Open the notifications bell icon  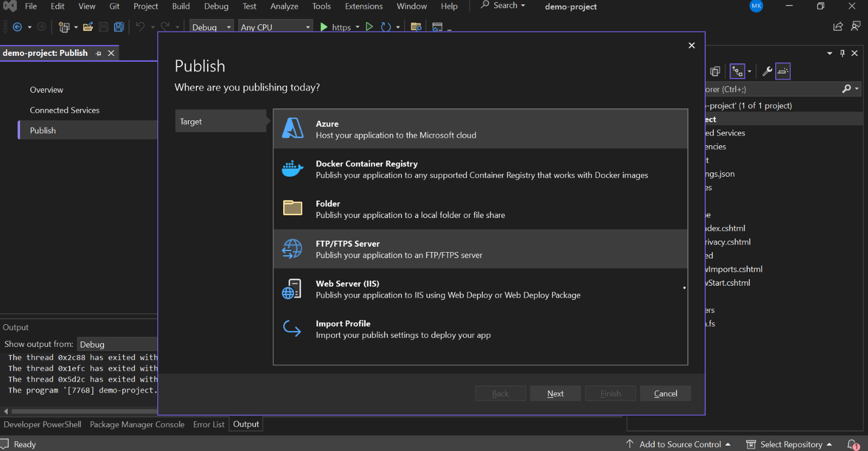click(853, 444)
